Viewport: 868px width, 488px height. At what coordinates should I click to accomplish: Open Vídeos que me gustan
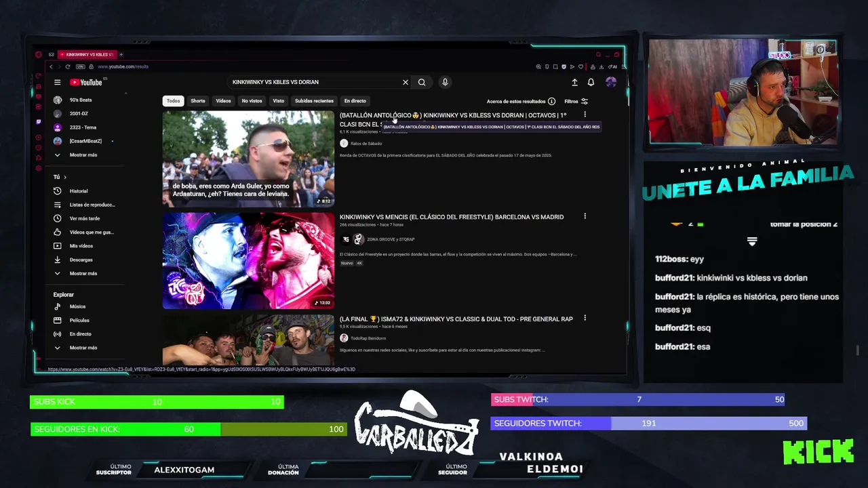83,232
